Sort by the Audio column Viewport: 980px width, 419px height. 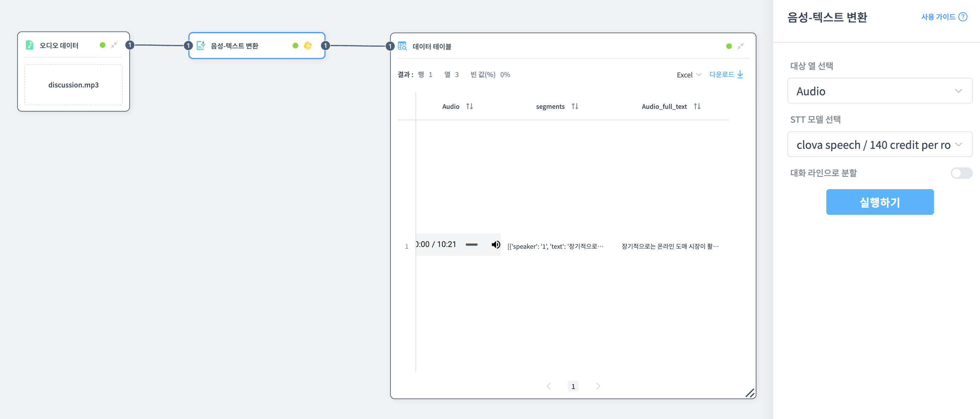[469, 107]
